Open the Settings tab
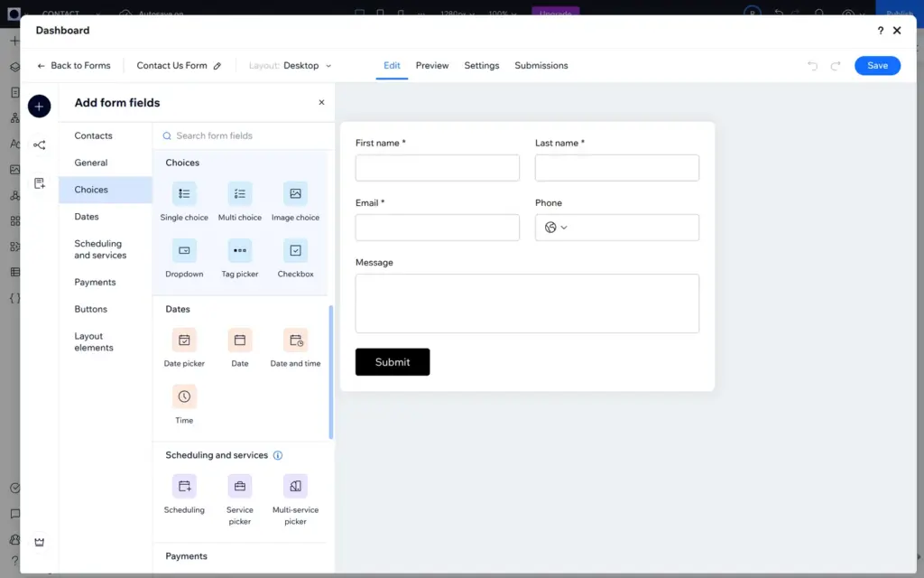924x578 pixels. [x=482, y=65]
